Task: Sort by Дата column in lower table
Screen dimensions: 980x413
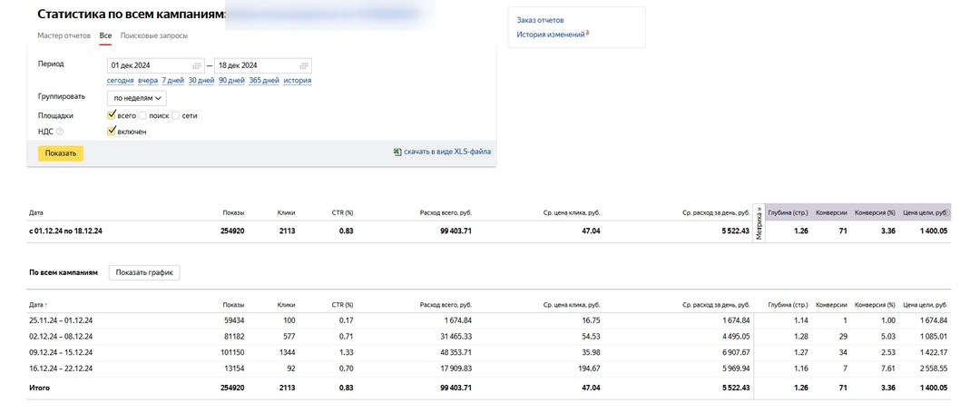Action: pos(37,305)
